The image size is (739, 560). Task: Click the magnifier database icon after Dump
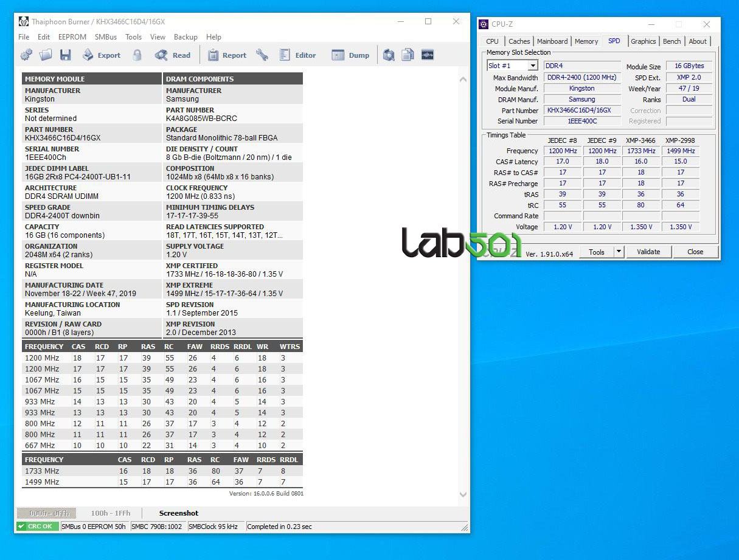(x=389, y=55)
